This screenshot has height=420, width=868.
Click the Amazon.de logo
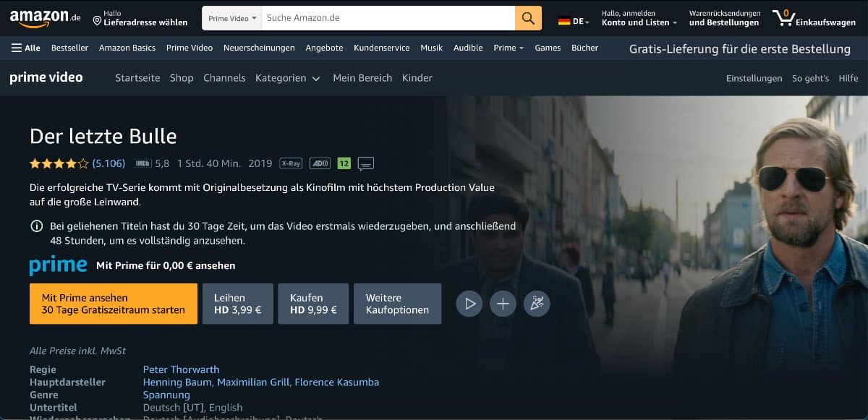pos(46,18)
